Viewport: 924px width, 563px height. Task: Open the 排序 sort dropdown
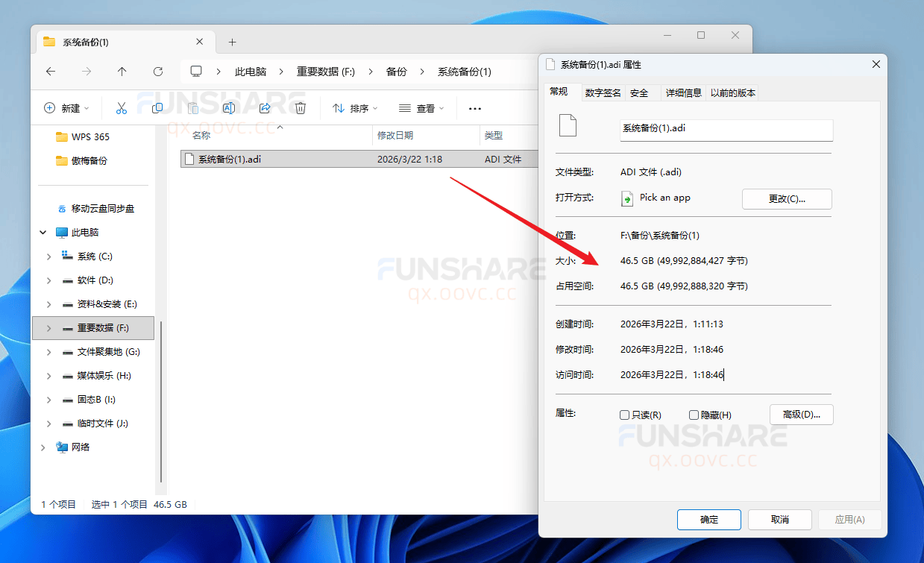354,108
